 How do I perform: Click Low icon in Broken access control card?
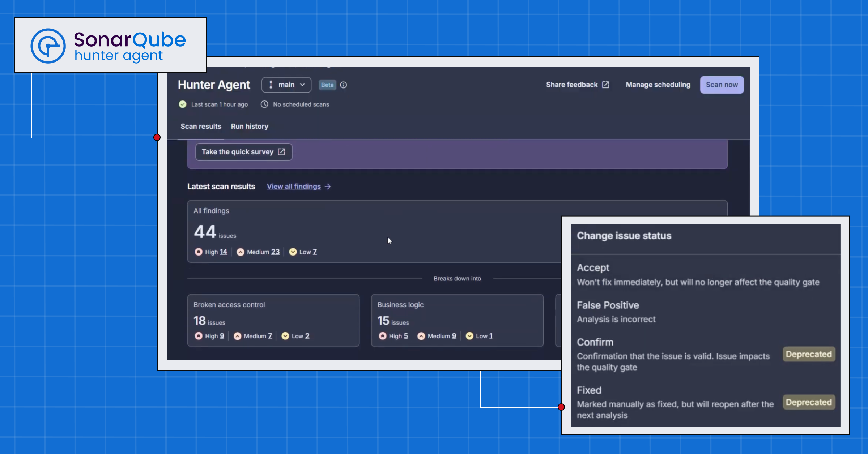click(285, 336)
